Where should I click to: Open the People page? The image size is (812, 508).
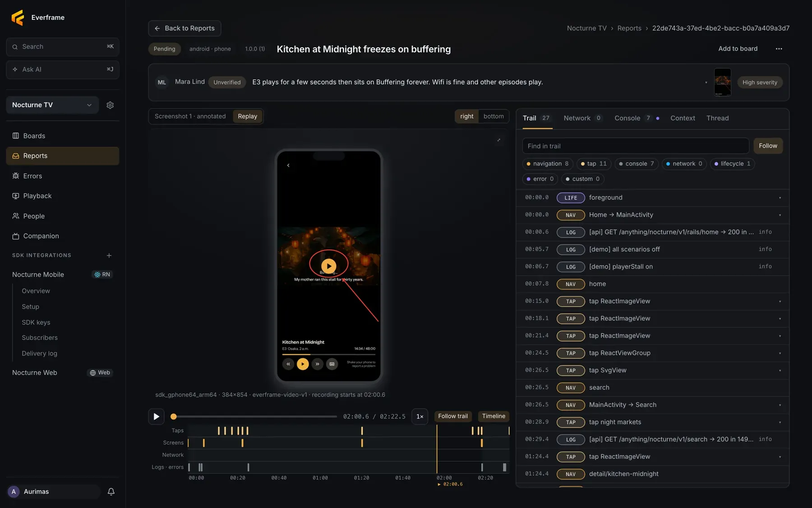click(63, 216)
